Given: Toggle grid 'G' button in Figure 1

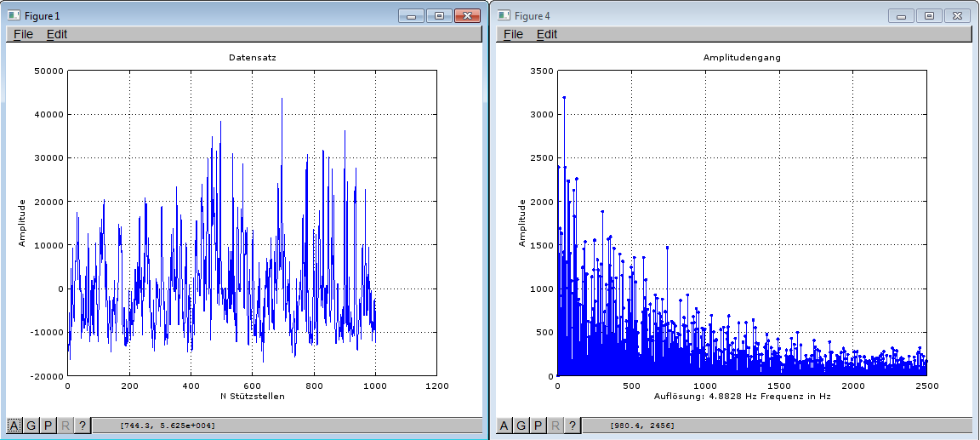Looking at the screenshot, I should [31, 426].
